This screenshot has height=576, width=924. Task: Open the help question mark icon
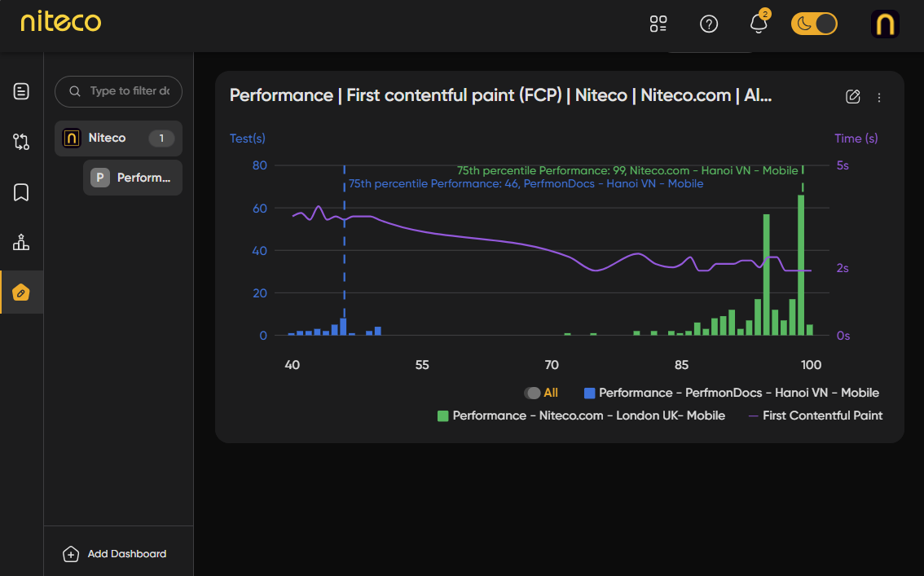tap(708, 24)
